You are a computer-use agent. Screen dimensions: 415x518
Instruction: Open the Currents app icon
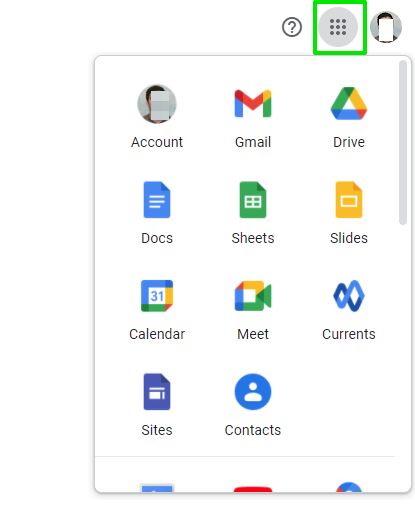pyautogui.click(x=349, y=296)
